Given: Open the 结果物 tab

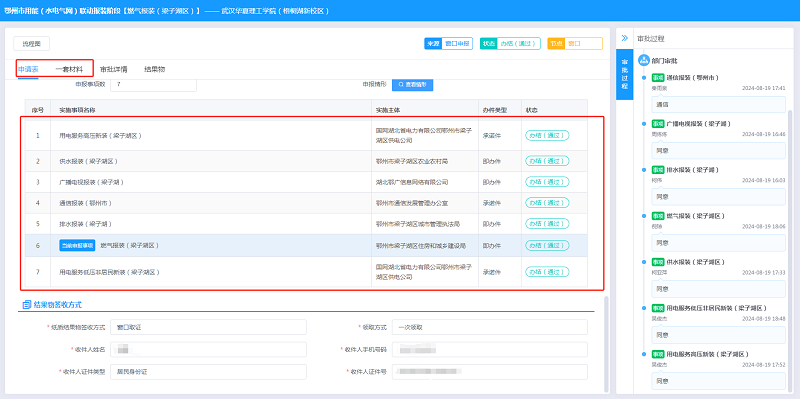Looking at the screenshot, I should (155, 69).
